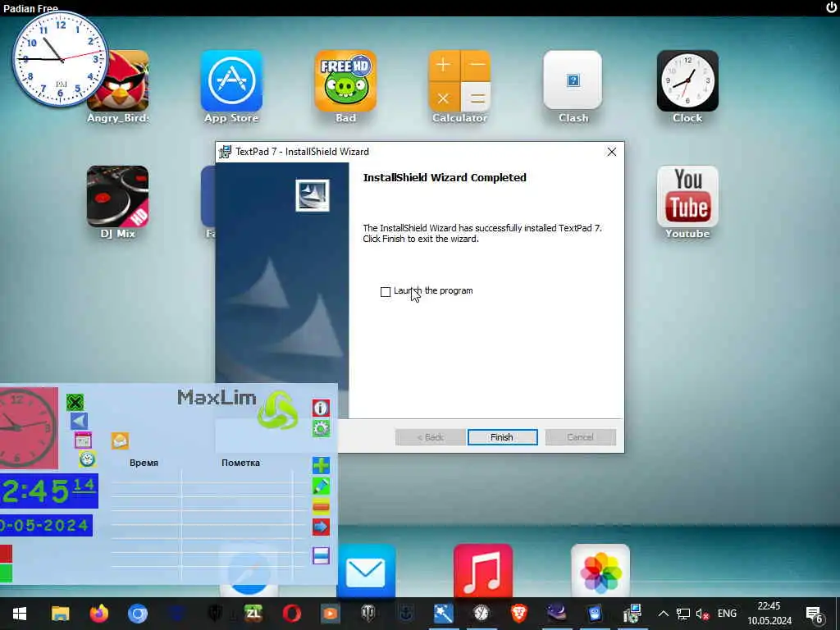840x630 pixels.
Task: Click the MaxLim red square swatch
Action: click(6, 554)
